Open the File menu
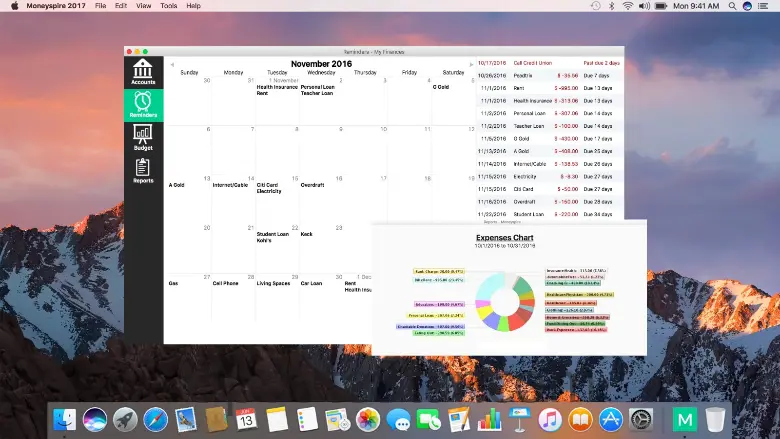This screenshot has height=439, width=780. tap(100, 6)
